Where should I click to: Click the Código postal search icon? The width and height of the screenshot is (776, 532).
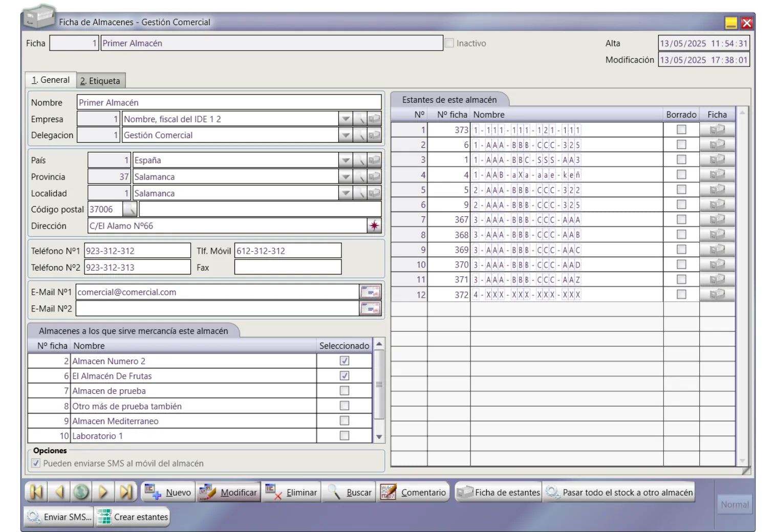pyautogui.click(x=130, y=209)
